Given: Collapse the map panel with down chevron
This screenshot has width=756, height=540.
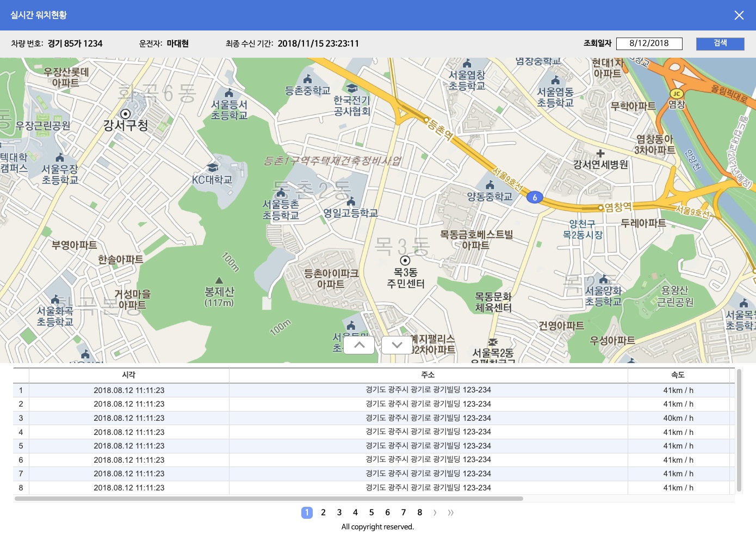Looking at the screenshot, I should pos(397,345).
